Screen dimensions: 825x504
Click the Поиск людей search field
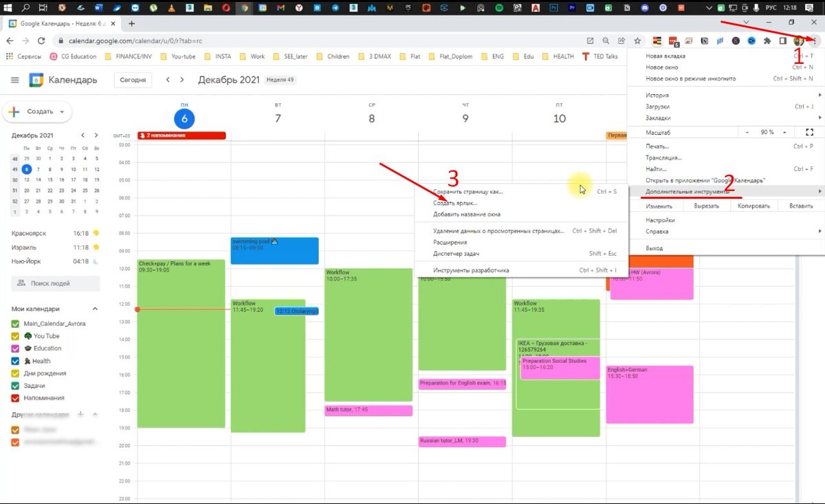point(56,283)
